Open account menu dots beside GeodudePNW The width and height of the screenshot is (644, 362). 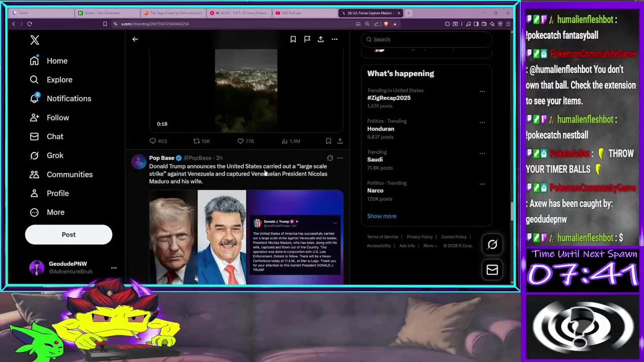click(114, 268)
